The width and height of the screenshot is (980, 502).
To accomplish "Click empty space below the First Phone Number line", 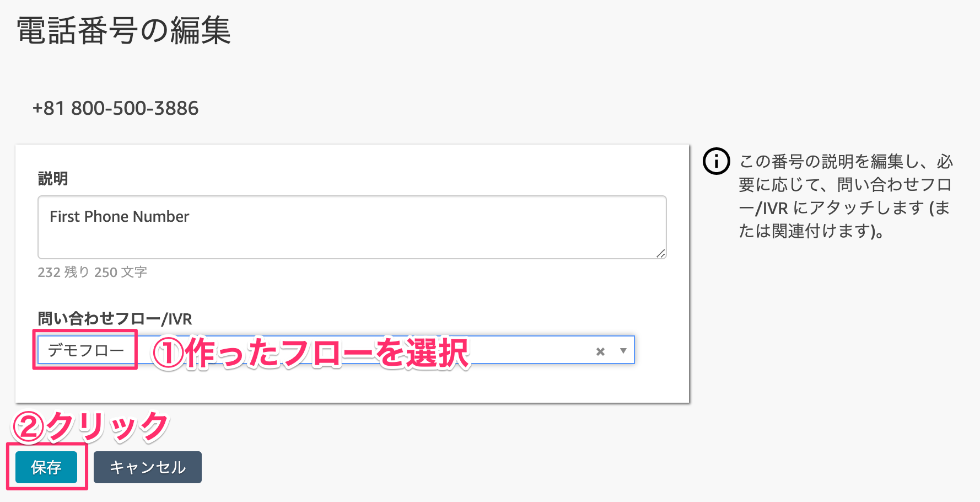I will (352, 243).
